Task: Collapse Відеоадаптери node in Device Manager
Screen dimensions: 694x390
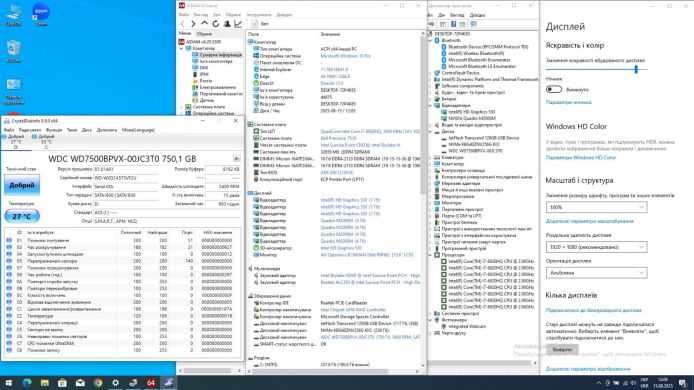Action: click(x=430, y=105)
